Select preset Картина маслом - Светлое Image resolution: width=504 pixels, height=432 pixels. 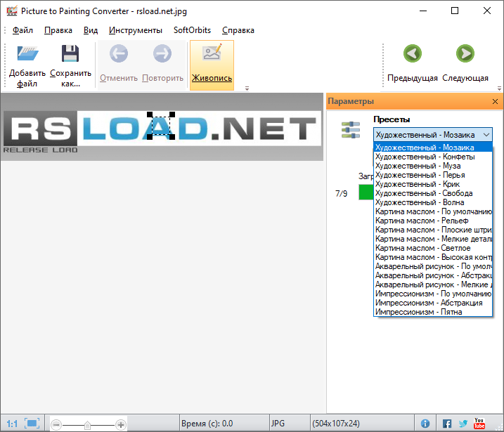click(433, 248)
